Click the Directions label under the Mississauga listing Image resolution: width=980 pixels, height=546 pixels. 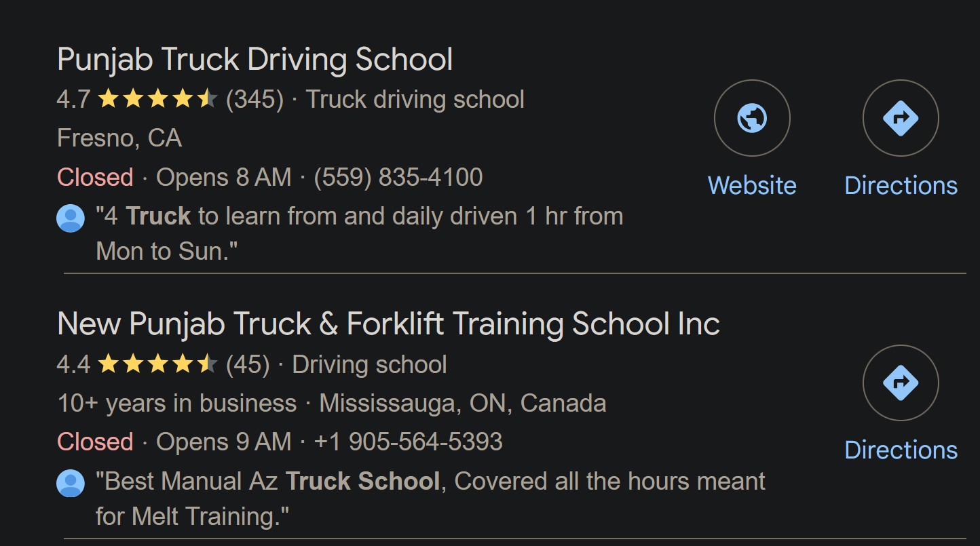(x=901, y=450)
